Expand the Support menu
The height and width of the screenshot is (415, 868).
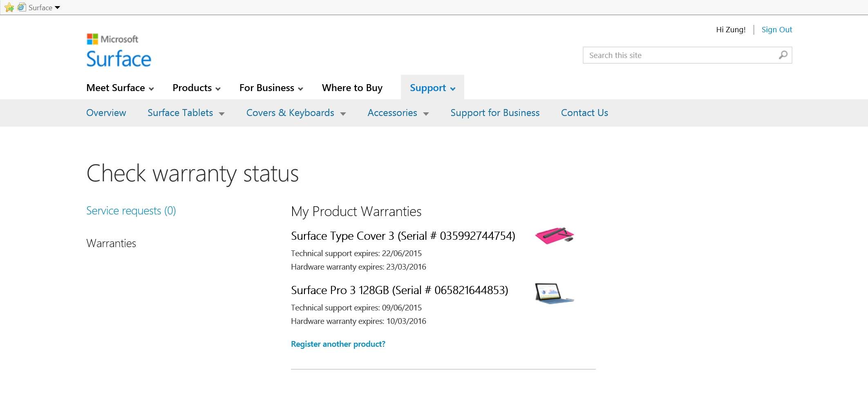(432, 88)
